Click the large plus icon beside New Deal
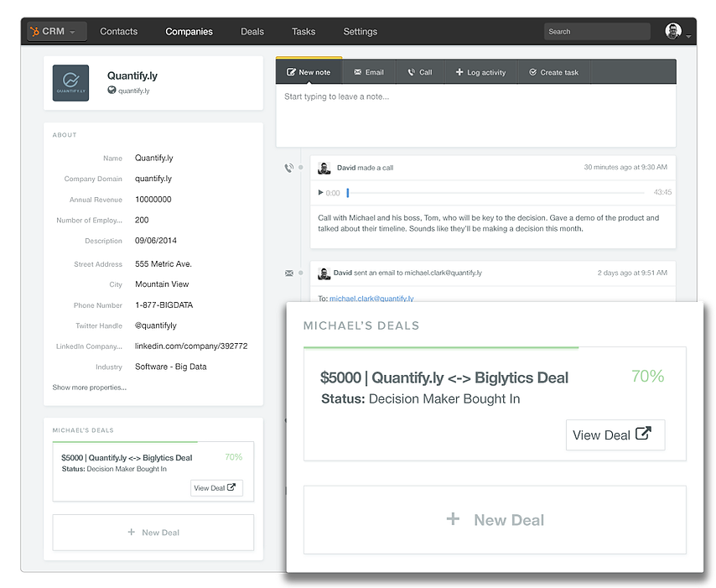Image resolution: width=716 pixels, height=588 pixels. (453, 518)
